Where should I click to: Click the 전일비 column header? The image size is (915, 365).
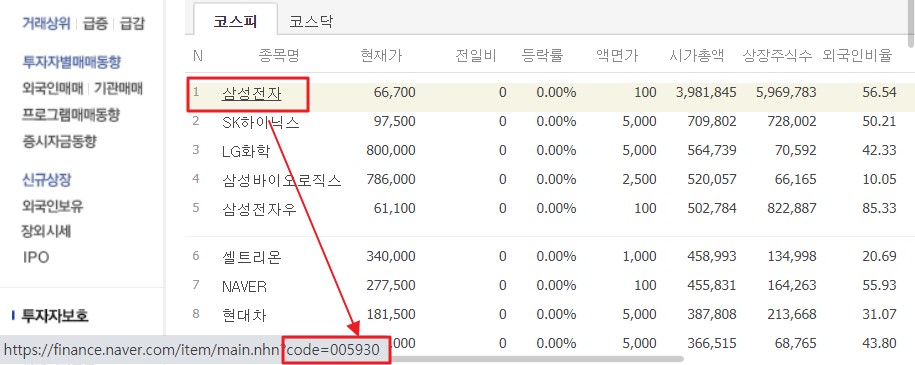coord(476,56)
